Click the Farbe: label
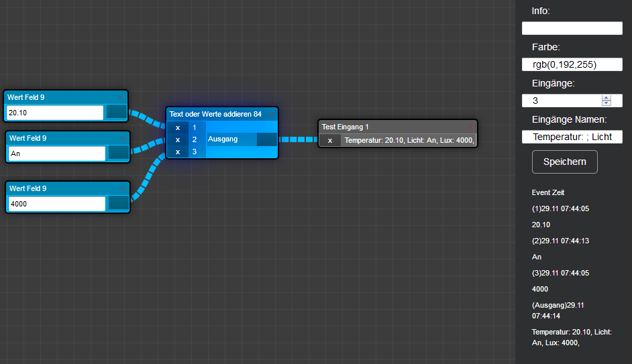The width and height of the screenshot is (632, 364). point(545,47)
